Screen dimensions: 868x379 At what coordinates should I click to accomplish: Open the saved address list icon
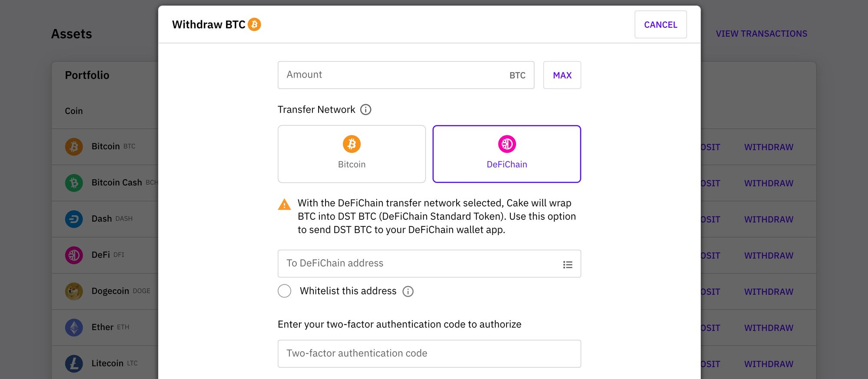[568, 265]
